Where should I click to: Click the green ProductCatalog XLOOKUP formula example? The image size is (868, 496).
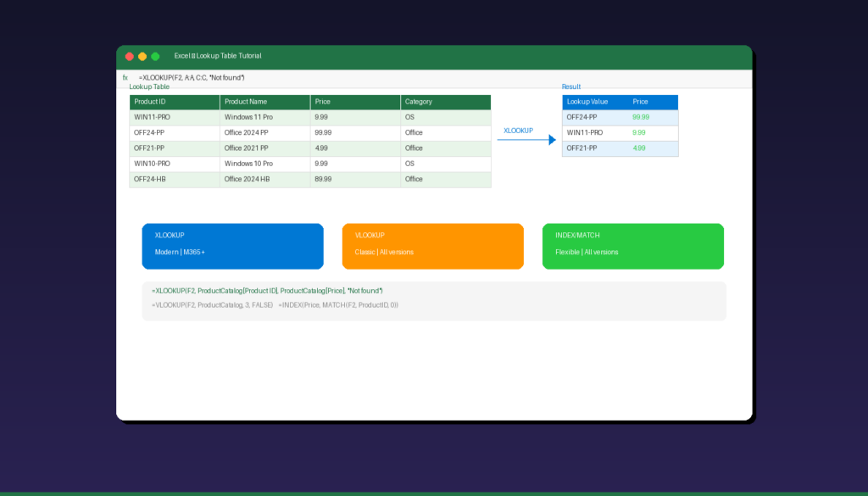267,291
